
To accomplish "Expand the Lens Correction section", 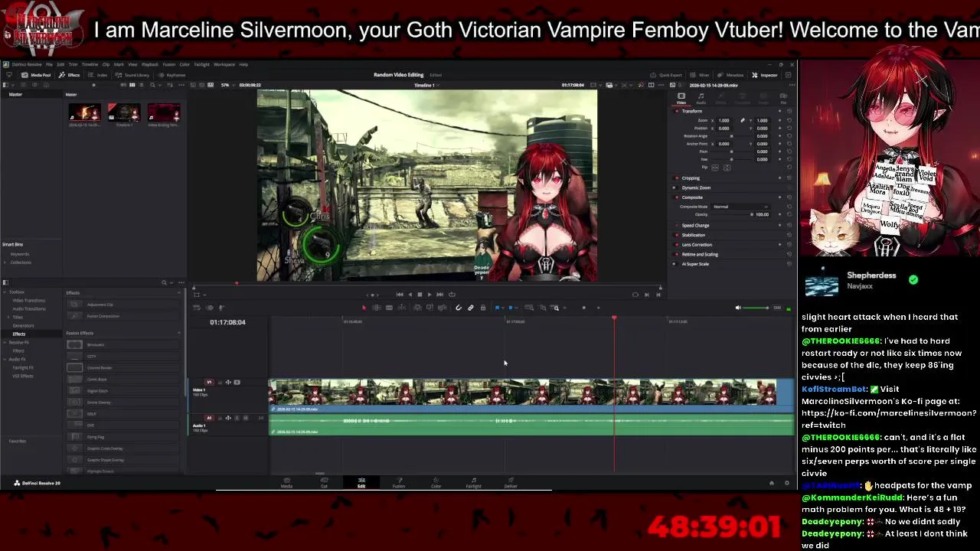I will click(x=697, y=245).
